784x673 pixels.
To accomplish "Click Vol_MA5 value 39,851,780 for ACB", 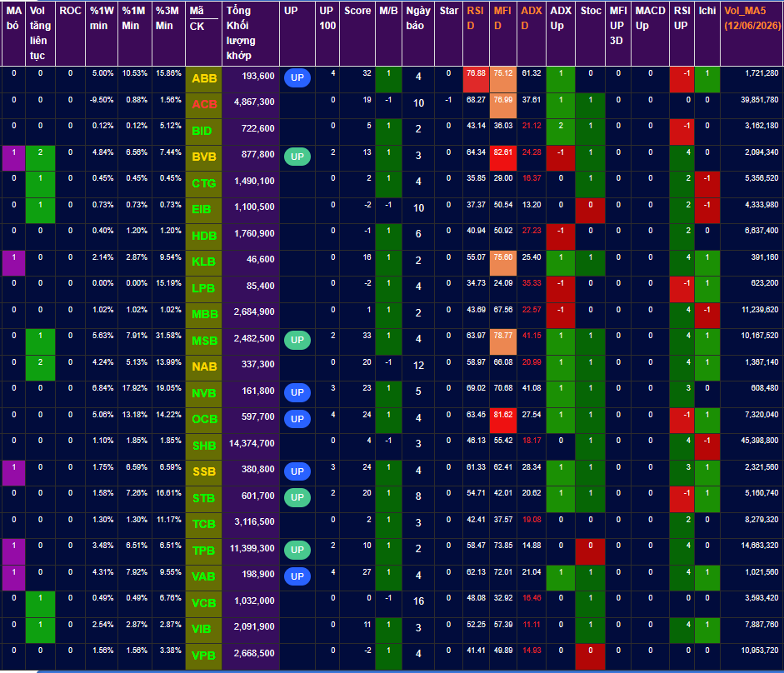I will (x=760, y=100).
